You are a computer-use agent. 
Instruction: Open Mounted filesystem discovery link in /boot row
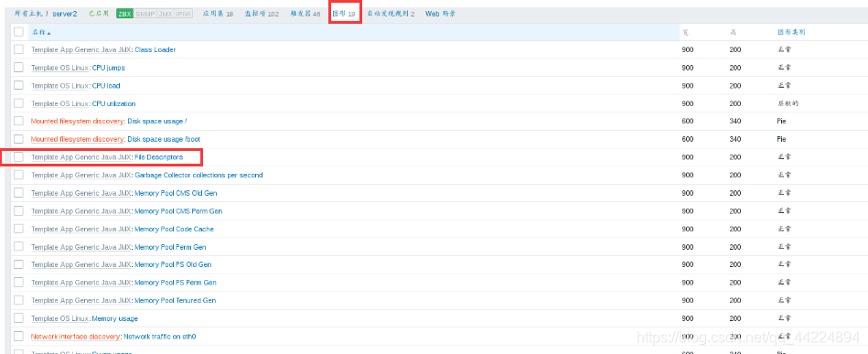tap(78, 139)
